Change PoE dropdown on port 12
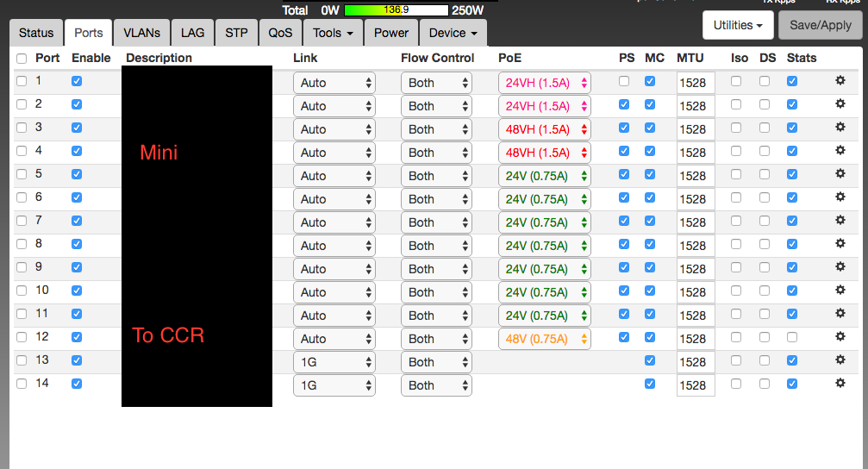 [x=544, y=339]
